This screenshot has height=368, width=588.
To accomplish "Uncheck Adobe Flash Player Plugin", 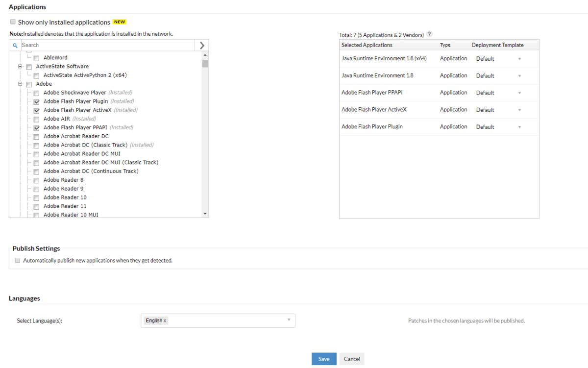I will coord(36,101).
